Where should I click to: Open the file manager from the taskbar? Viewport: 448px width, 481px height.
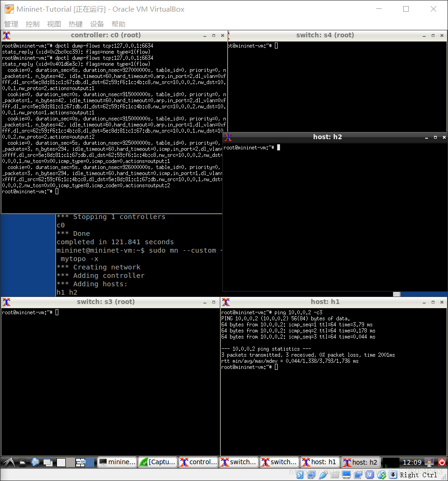click(22, 463)
